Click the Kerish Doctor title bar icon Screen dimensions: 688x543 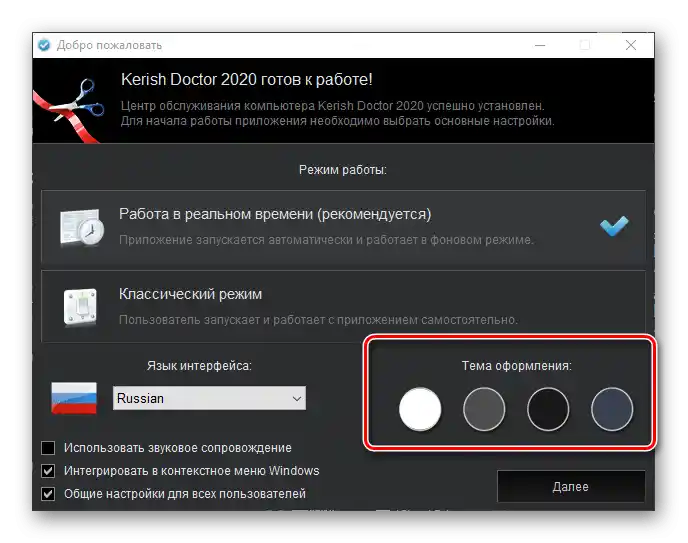pos(44,45)
